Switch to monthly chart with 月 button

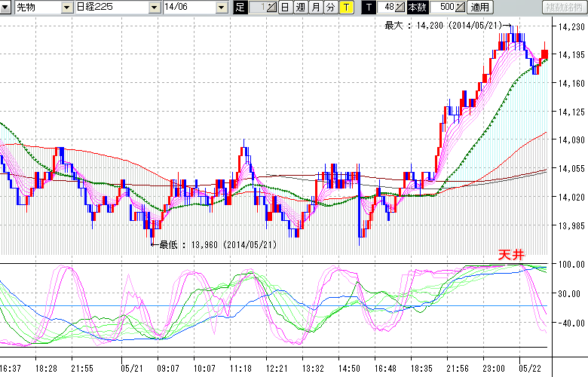[x=315, y=8]
